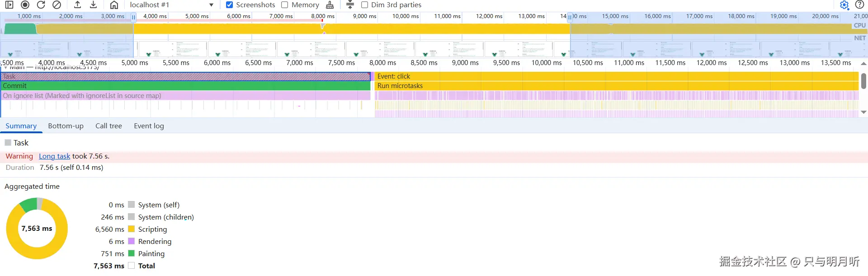Click the flame chart scroll down arrow
Image resolution: width=868 pixels, height=276 pixels.
(x=863, y=112)
